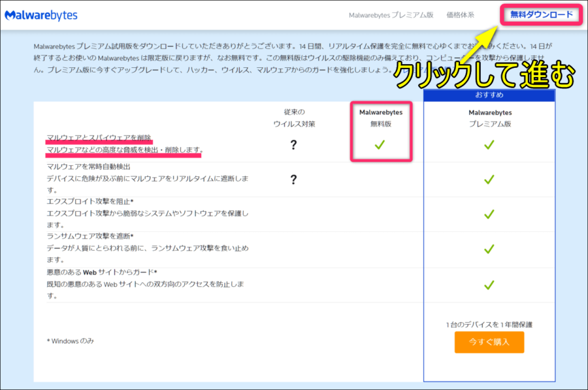This screenshot has width=588, height=390.
Task: Click the マルウェアを常時自動検出 feature title
Action: pyautogui.click(x=88, y=167)
